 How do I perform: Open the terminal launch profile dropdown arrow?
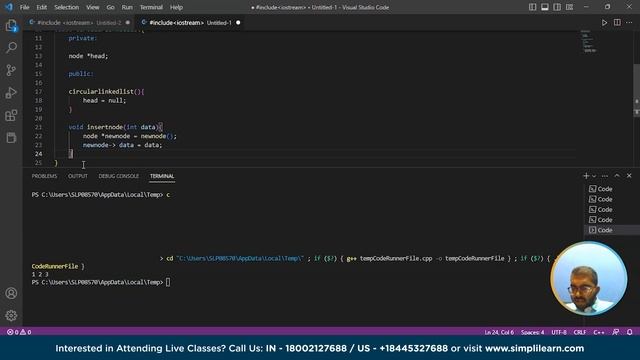click(x=594, y=176)
